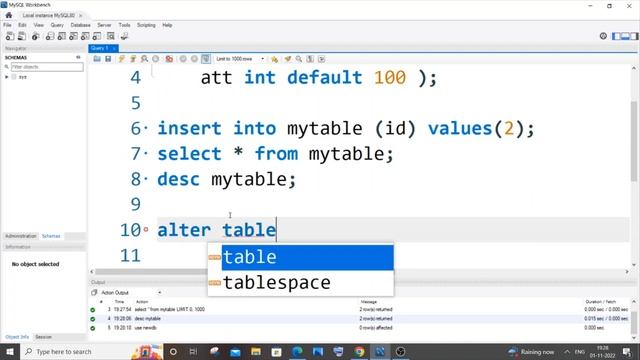Toggle invisible characters display icon
The image size is (640, 360).
click(310, 59)
